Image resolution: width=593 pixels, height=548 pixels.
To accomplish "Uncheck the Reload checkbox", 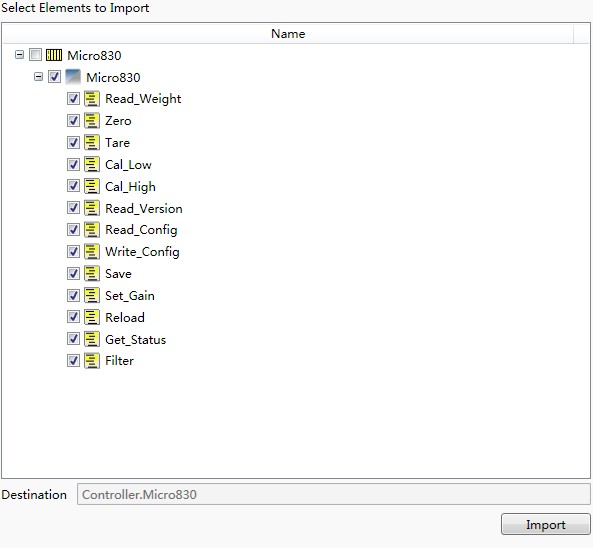I will (x=73, y=317).
